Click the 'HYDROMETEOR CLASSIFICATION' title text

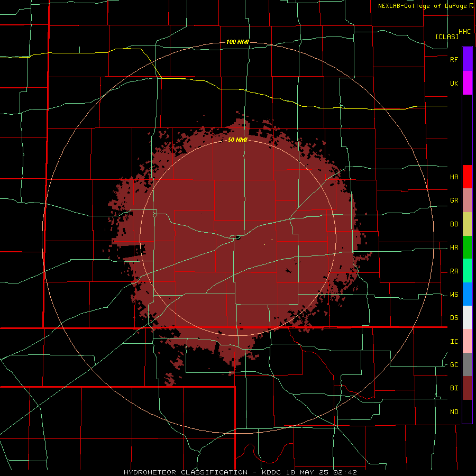coord(186,472)
